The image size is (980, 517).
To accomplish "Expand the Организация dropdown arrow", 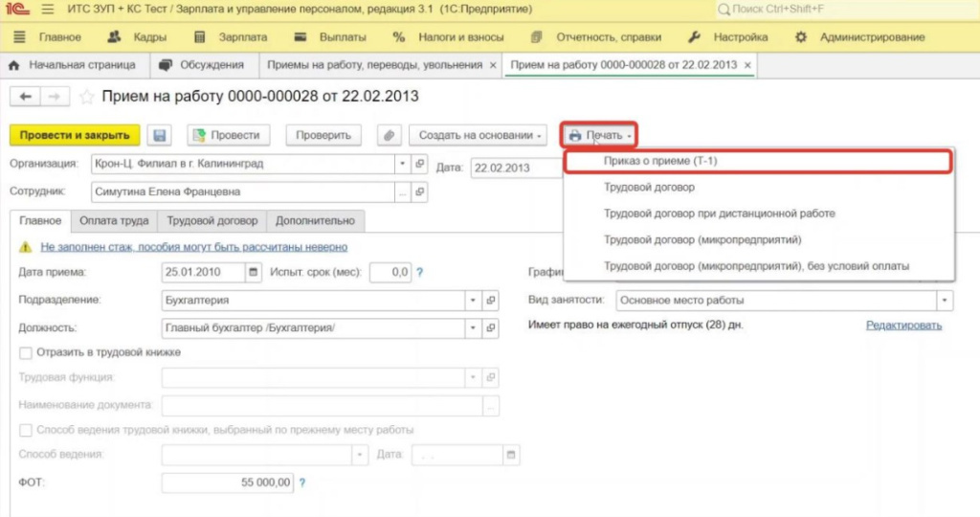I will [401, 164].
